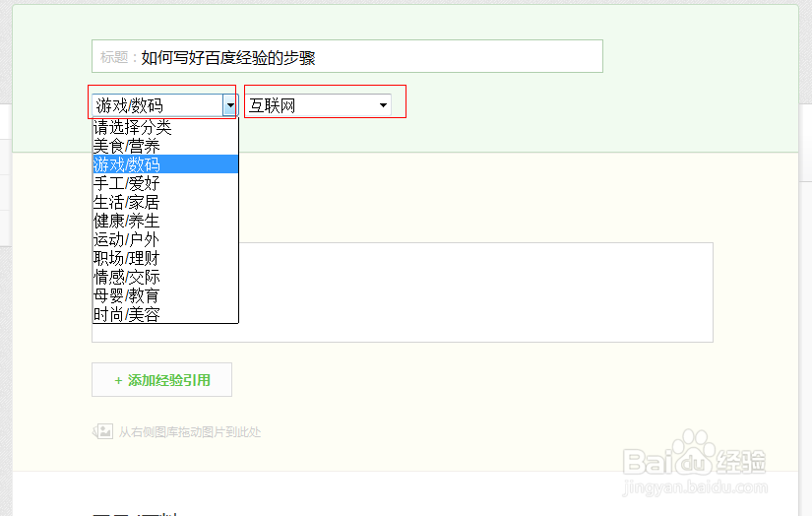Screen dimensions: 812x516
Task: Choose 手工/爱好 category option
Action: tap(165, 183)
